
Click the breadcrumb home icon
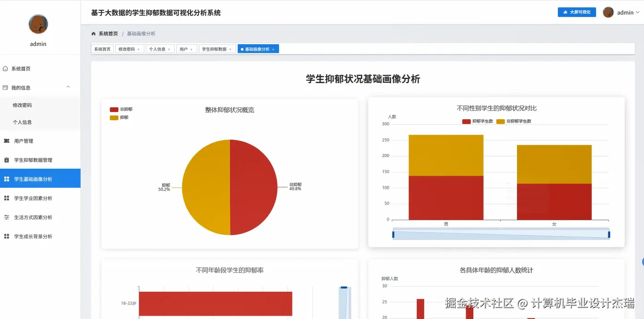click(94, 34)
